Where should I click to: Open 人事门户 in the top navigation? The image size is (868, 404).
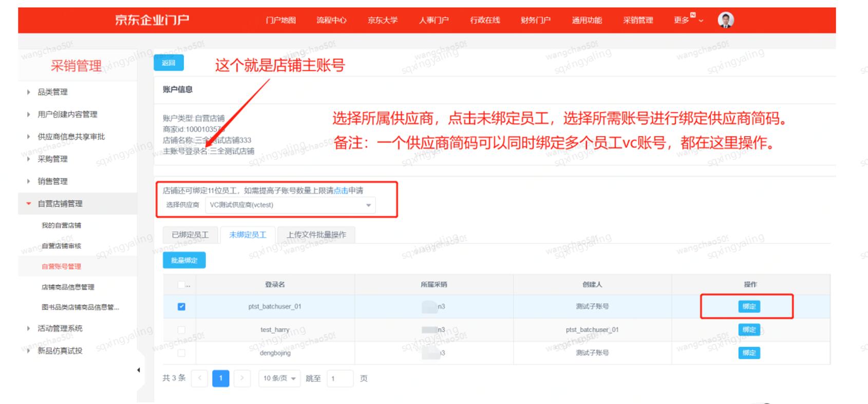point(433,20)
